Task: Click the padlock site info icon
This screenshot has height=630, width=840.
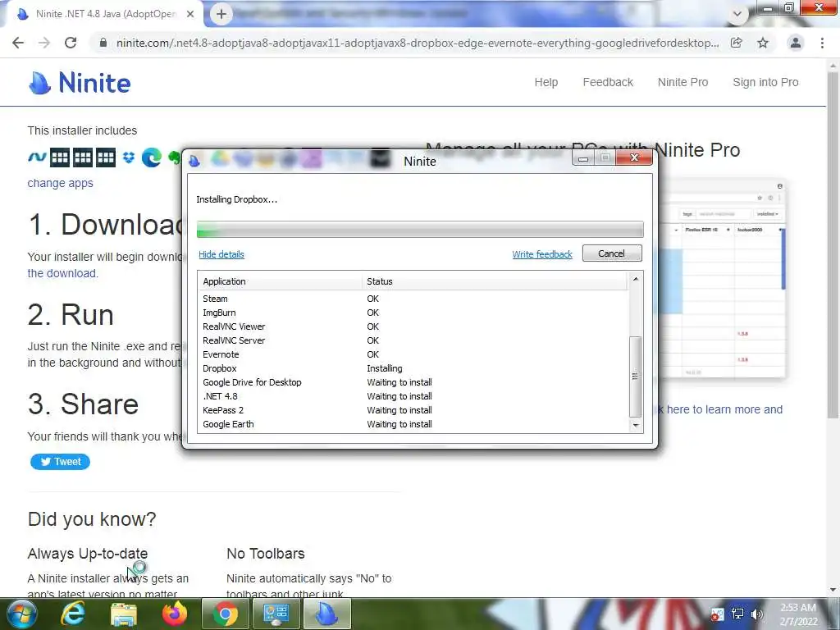Action: (x=103, y=43)
